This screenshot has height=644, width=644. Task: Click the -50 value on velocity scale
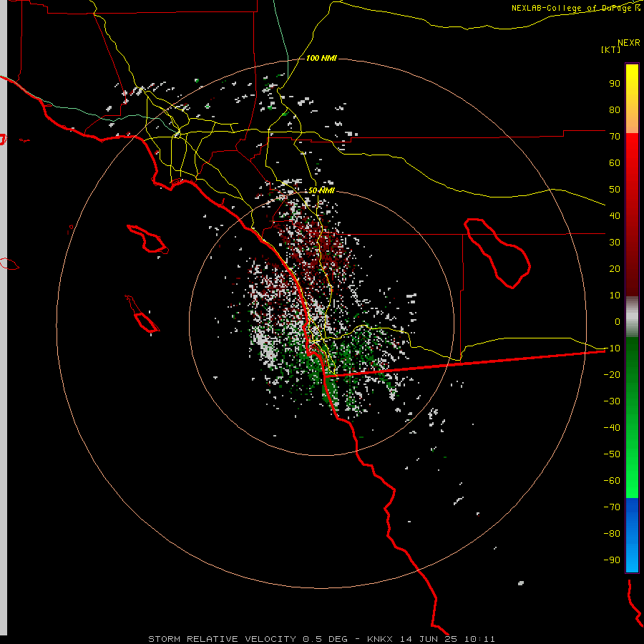[x=612, y=454]
